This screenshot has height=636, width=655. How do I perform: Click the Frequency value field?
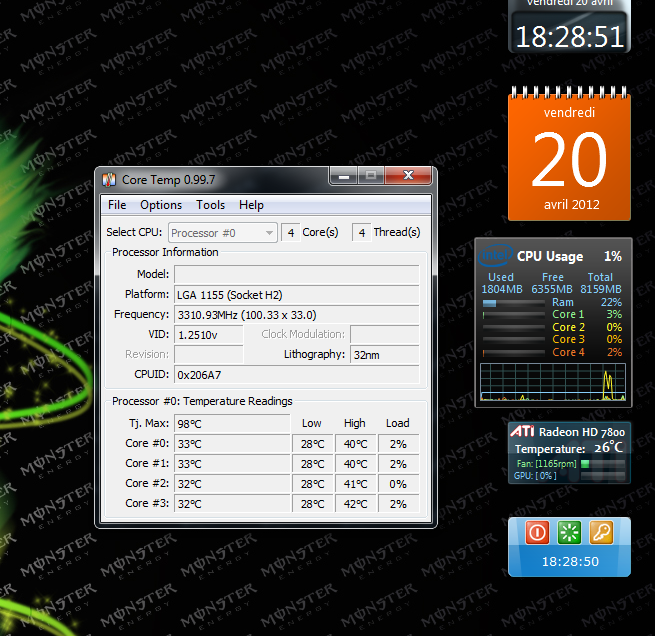(296, 315)
